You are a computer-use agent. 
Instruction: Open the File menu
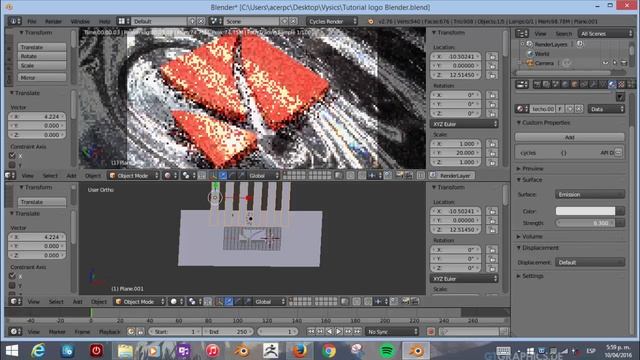coord(31,21)
